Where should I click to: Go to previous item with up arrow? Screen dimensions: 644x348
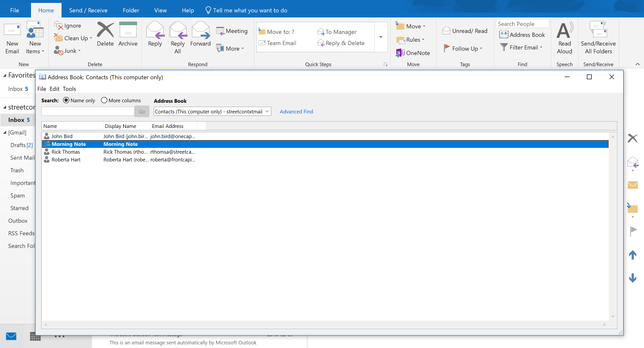point(632,254)
